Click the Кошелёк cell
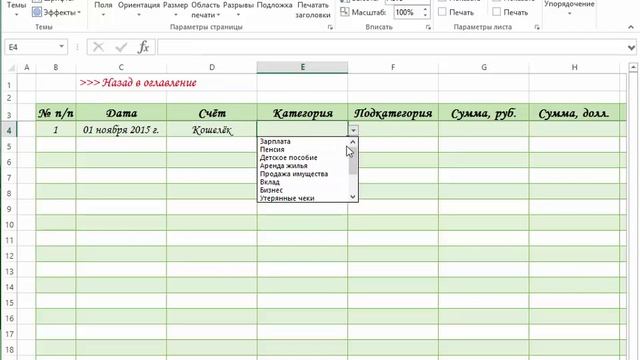This screenshot has height=360, width=640. point(212,130)
